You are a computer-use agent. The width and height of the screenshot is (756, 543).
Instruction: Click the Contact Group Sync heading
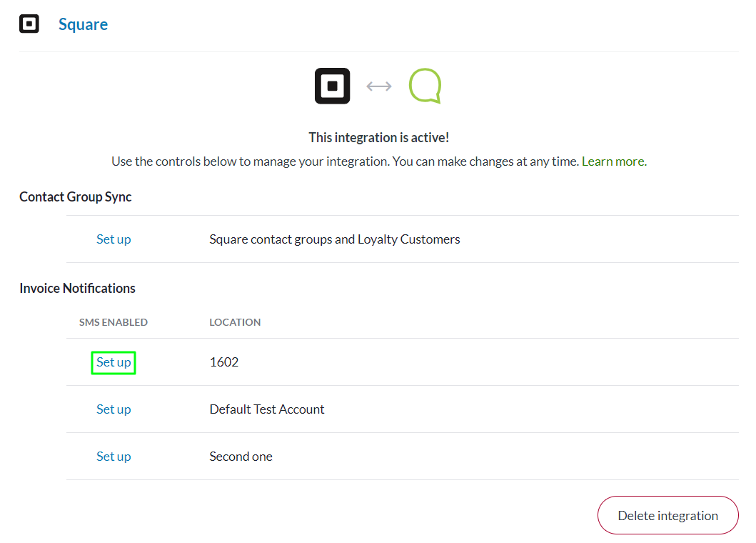(76, 197)
